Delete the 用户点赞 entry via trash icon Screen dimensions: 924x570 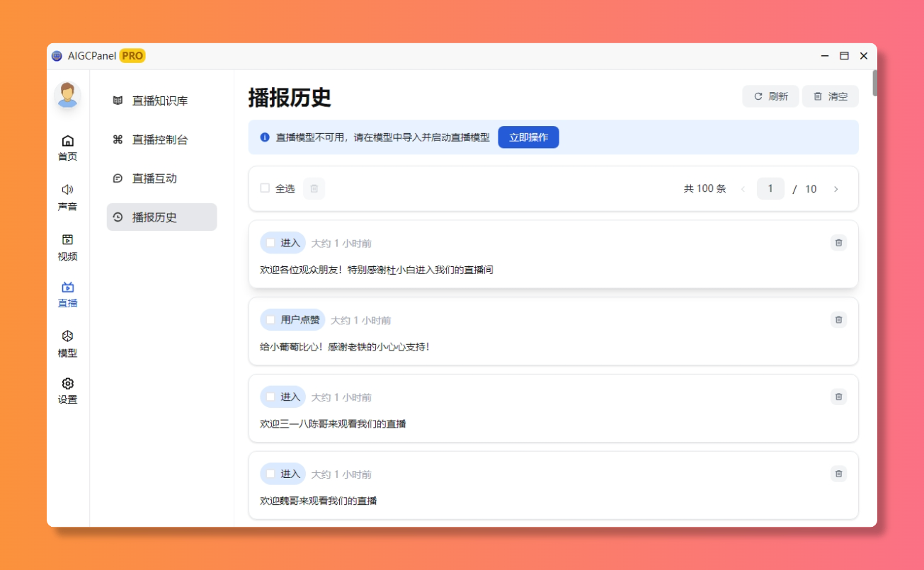point(838,320)
